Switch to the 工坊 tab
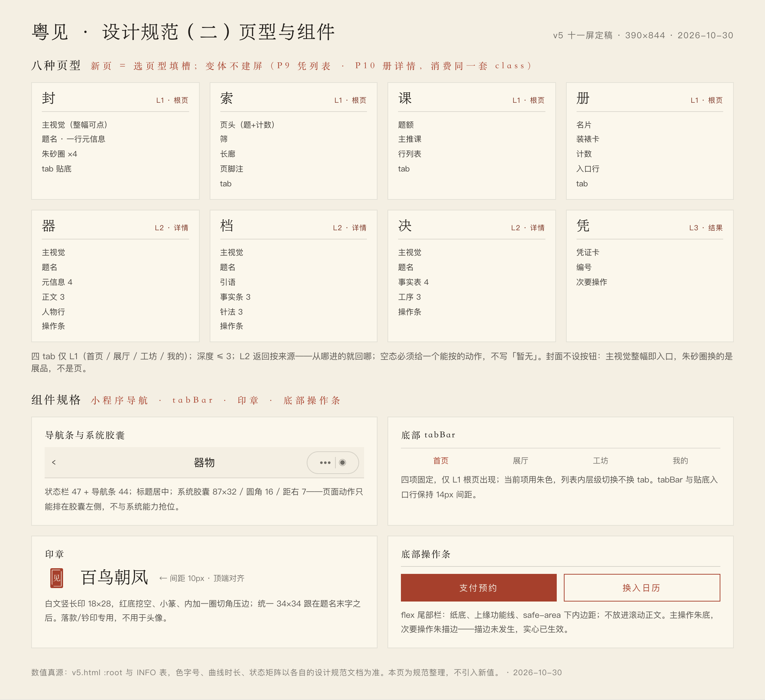The width and height of the screenshot is (765, 700). click(600, 461)
